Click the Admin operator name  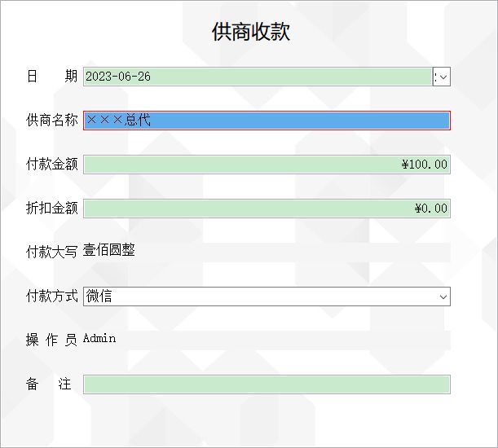coord(99,339)
